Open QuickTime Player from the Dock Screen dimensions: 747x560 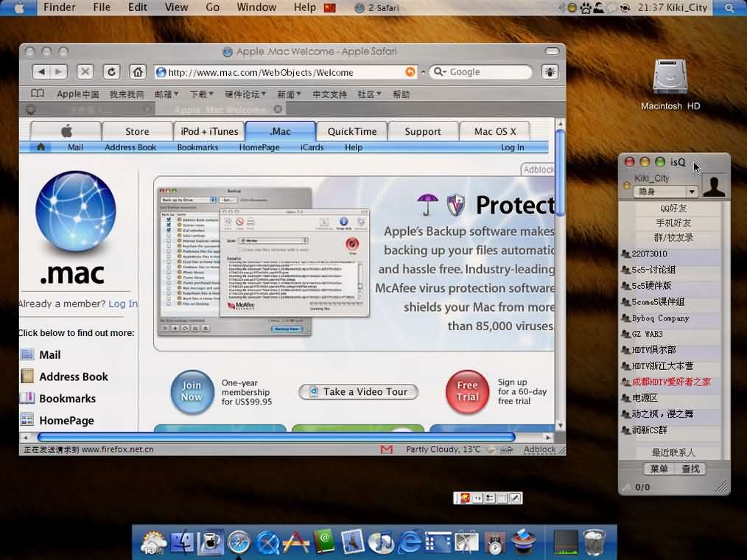click(x=267, y=542)
